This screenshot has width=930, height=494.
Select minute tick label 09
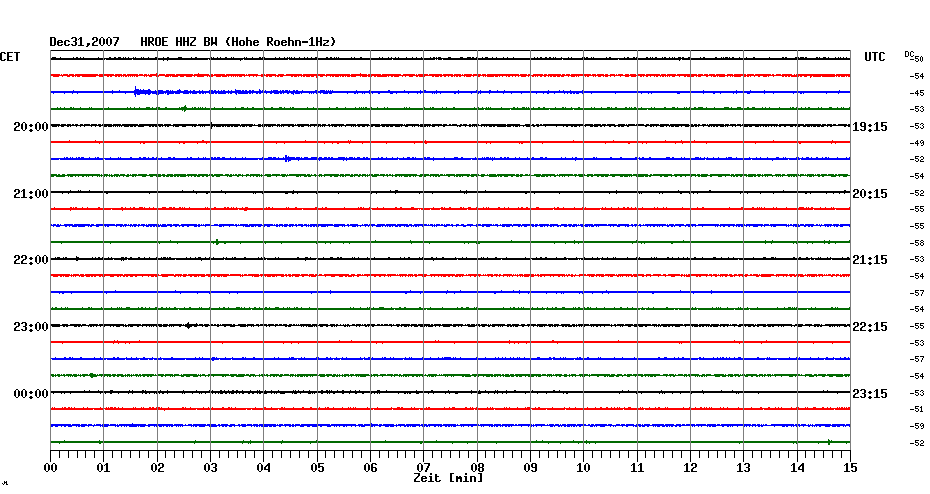click(x=530, y=468)
